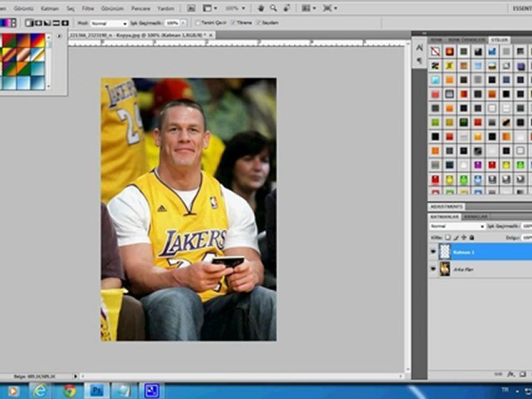This screenshot has width=532, height=399.
Task: Open the Yardım menu
Action: tap(166, 8)
